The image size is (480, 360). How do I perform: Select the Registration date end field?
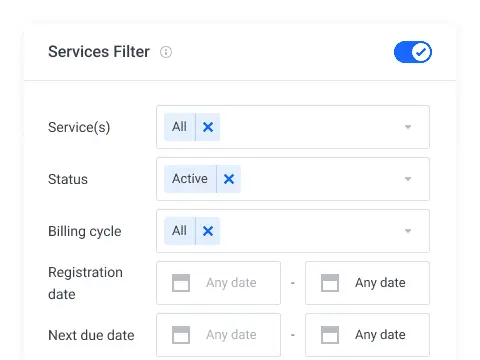coord(367,283)
